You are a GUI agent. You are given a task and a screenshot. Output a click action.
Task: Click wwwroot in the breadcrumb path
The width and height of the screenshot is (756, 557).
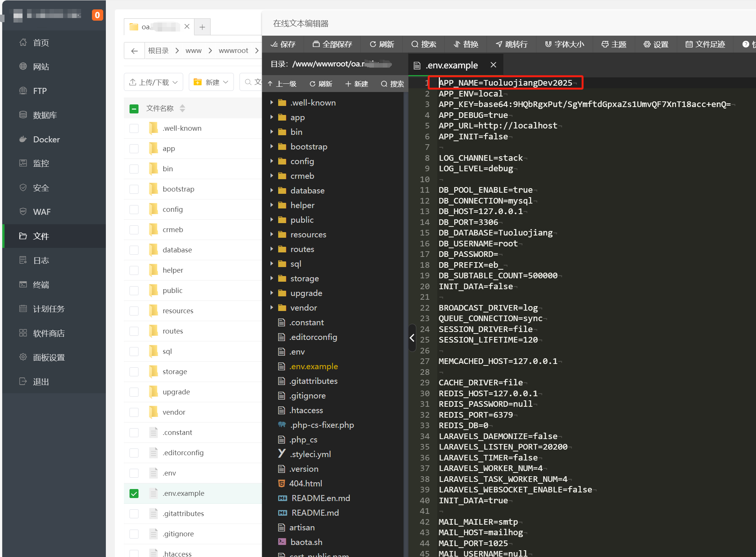[x=233, y=51]
